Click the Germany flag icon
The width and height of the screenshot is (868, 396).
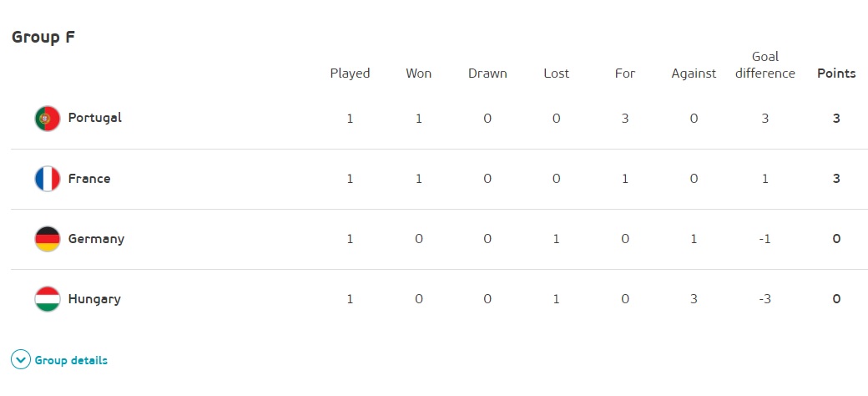coord(48,239)
